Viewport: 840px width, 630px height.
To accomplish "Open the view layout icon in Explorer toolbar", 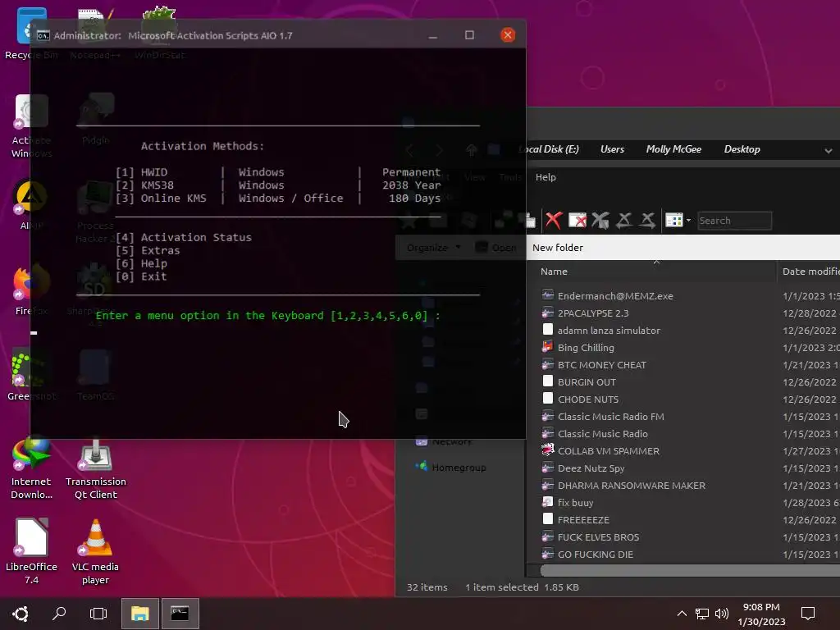I will (673, 220).
